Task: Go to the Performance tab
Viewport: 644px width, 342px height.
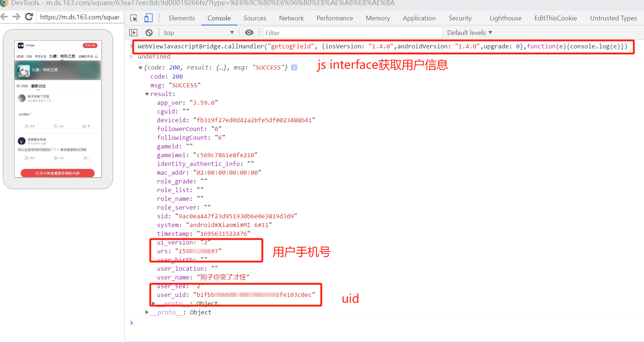Action: click(335, 18)
